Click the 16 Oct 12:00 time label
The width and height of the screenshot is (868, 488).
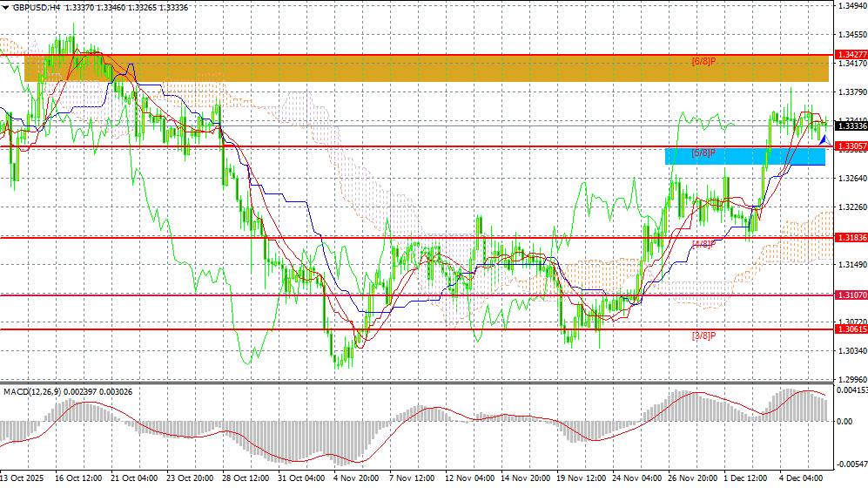[x=78, y=478]
